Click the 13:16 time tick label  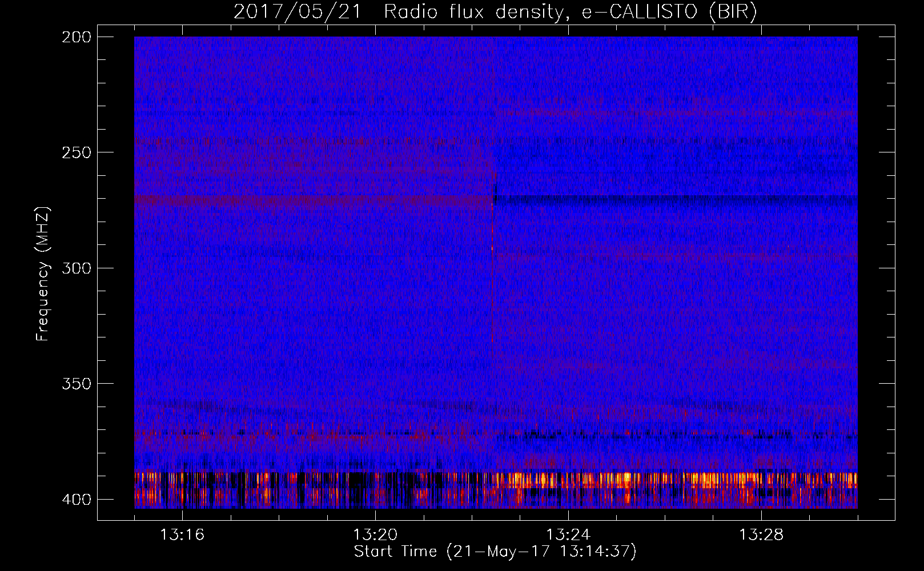click(x=182, y=535)
